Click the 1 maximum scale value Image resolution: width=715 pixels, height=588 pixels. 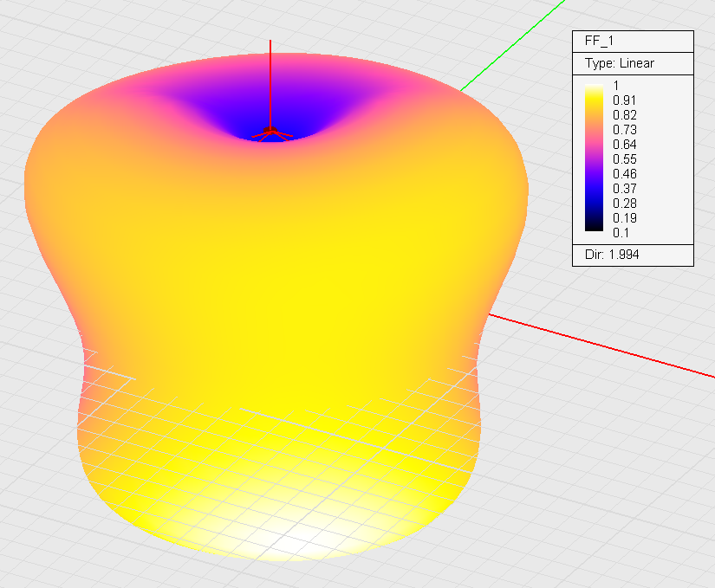click(616, 86)
